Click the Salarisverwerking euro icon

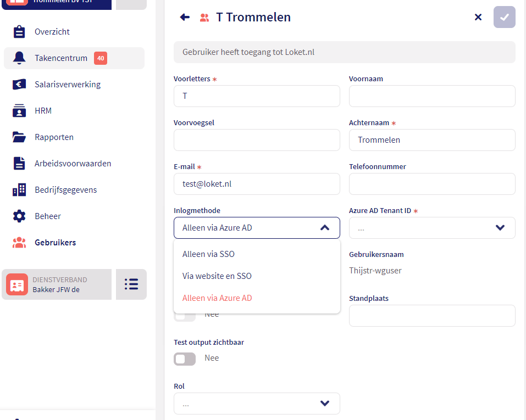(19, 85)
